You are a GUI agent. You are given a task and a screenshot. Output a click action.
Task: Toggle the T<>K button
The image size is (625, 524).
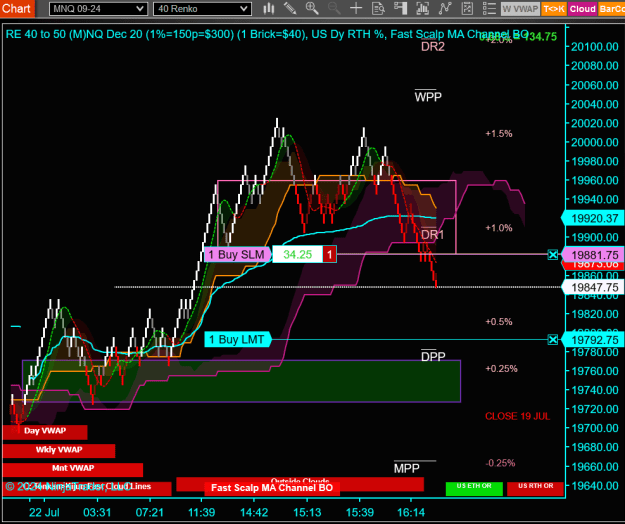(x=554, y=9)
